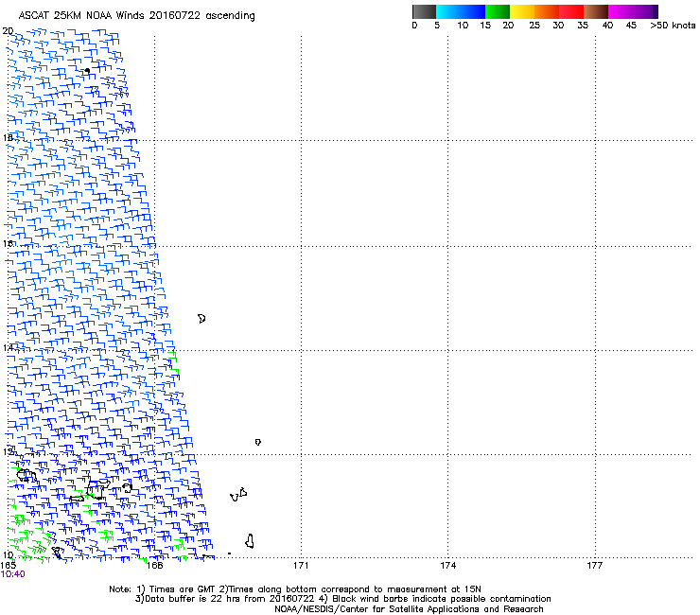Viewport: 700px width, 615px height.
Task: Click the '>50 knots' legend label
Action: pos(673,26)
